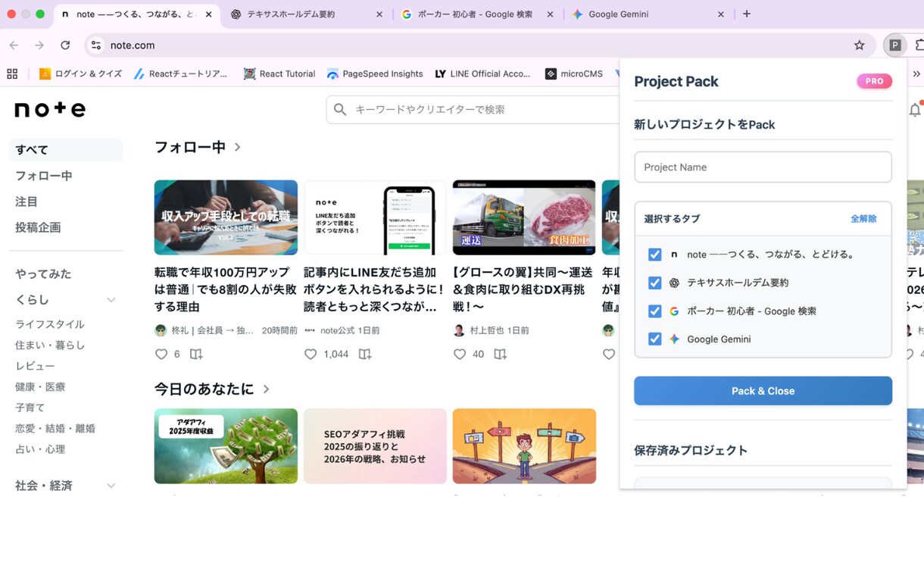Like the 転職で年収100万円アップ article (6 likes)
924x578 pixels.
coord(161,354)
